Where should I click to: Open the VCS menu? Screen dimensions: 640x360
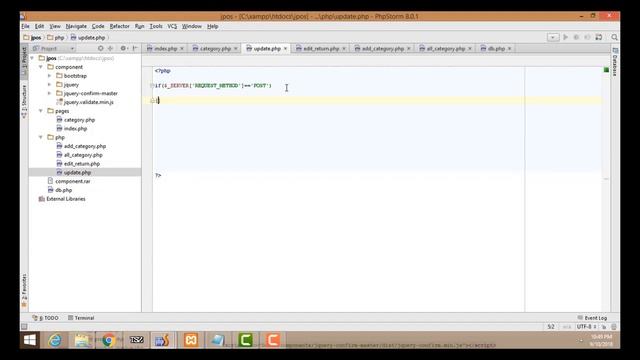172,26
